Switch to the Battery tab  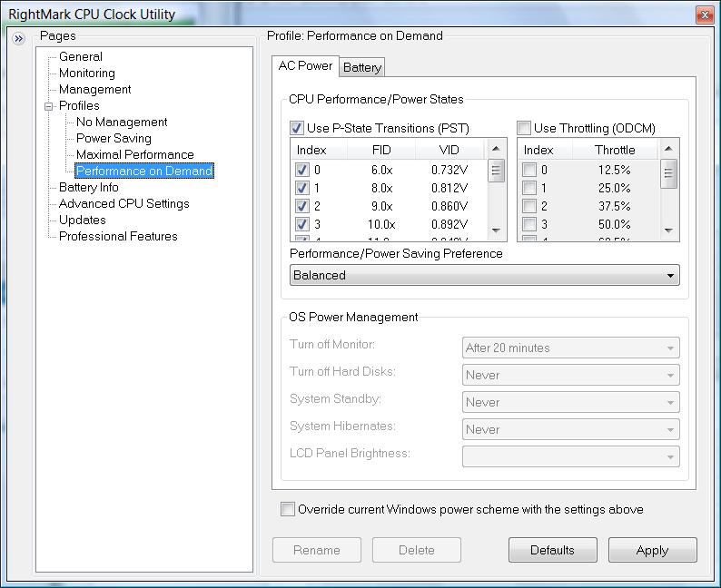pos(362,67)
